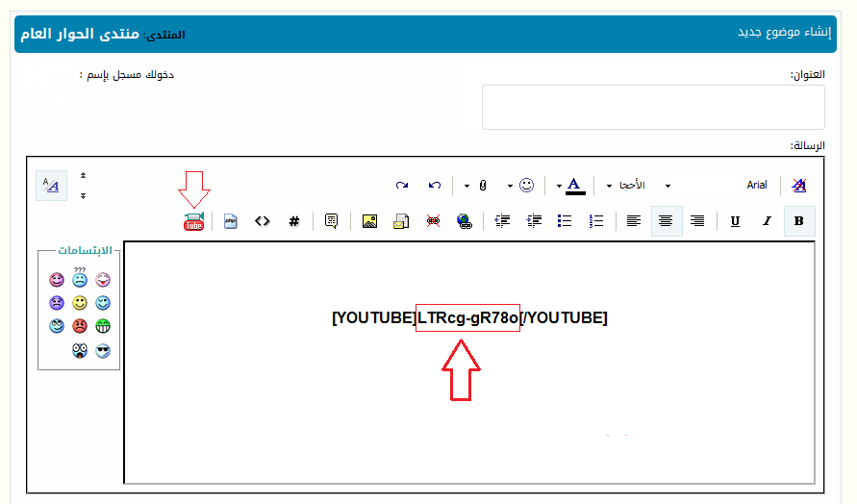Viewport: 857px width, 504px height.
Task: Click the insert email link icon
Action: point(401,221)
